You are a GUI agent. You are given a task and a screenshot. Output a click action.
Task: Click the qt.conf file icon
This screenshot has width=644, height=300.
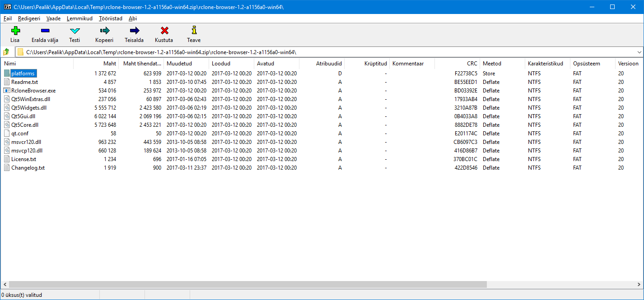(7, 133)
